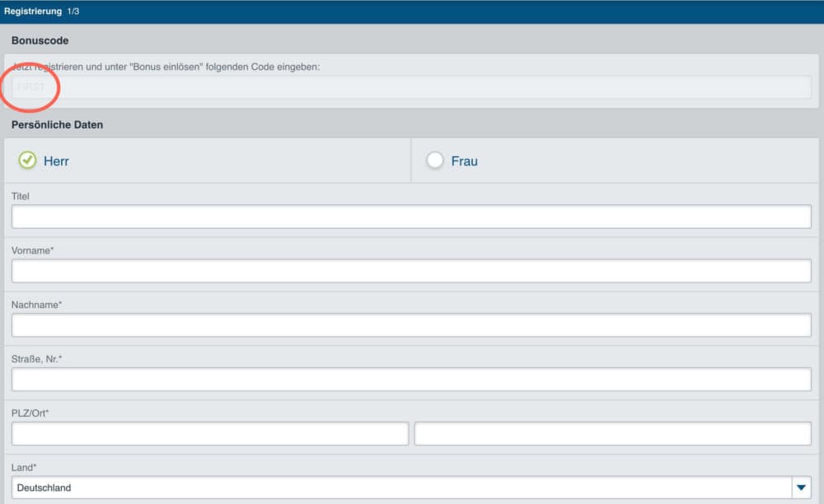Click the Bonuscode field containing FIRST

click(411, 86)
